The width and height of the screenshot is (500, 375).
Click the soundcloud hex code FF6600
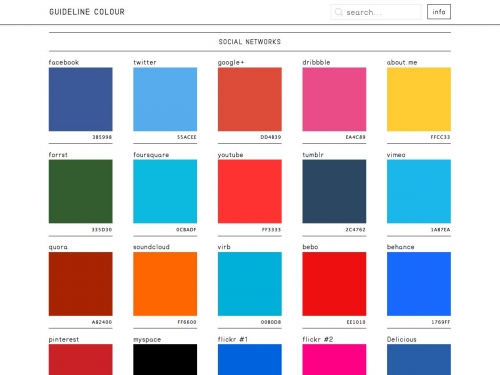point(187,322)
